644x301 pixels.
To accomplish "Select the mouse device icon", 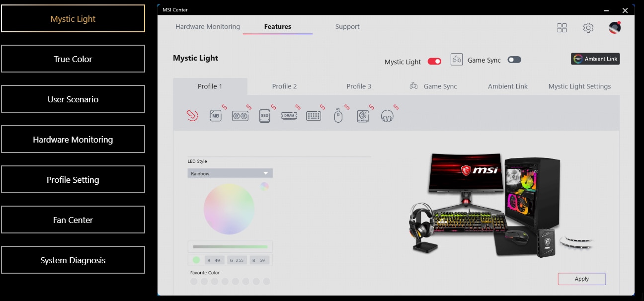I will tap(338, 116).
